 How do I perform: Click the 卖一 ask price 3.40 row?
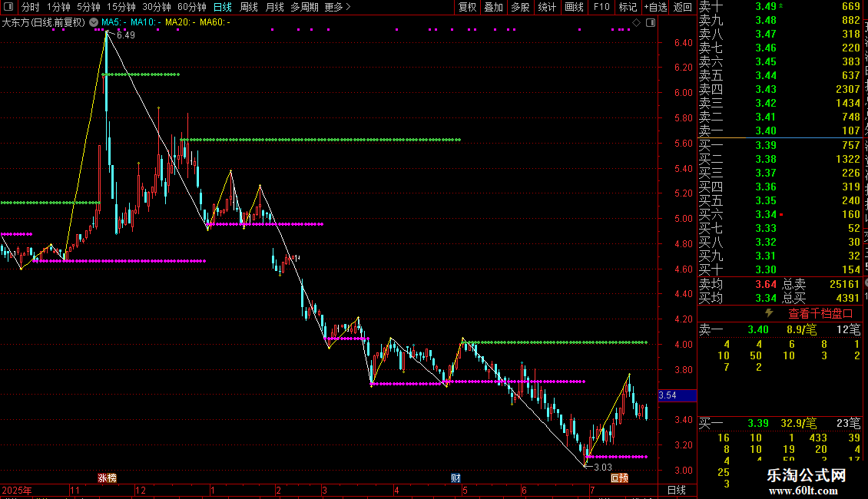780,131
